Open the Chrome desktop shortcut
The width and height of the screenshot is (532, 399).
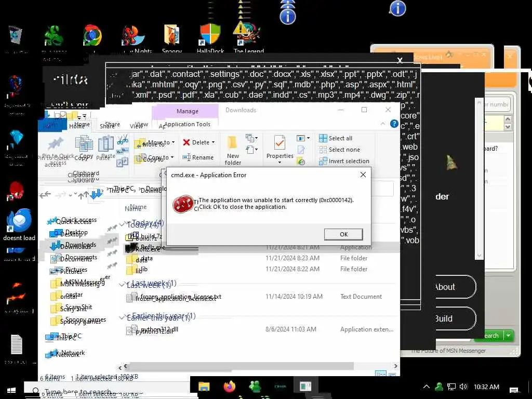(92, 35)
